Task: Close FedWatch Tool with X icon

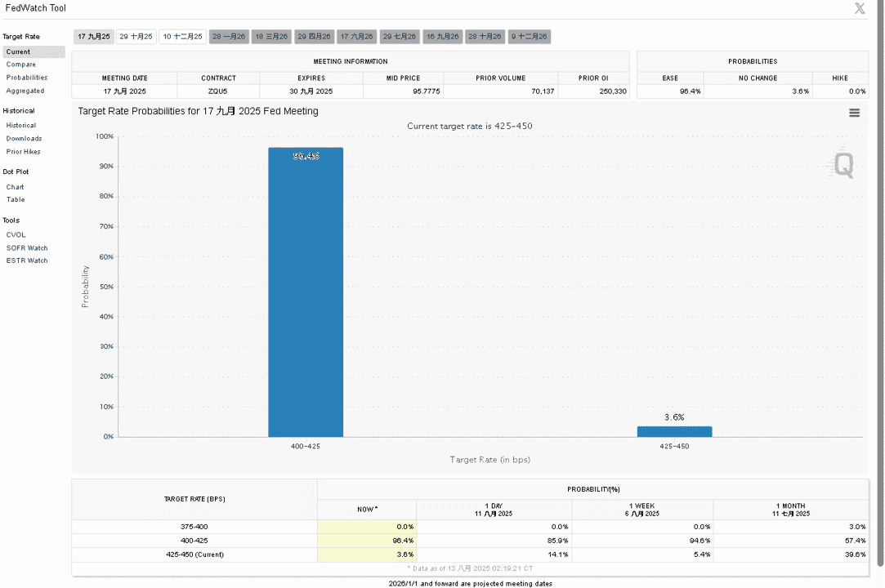Action: (859, 8)
